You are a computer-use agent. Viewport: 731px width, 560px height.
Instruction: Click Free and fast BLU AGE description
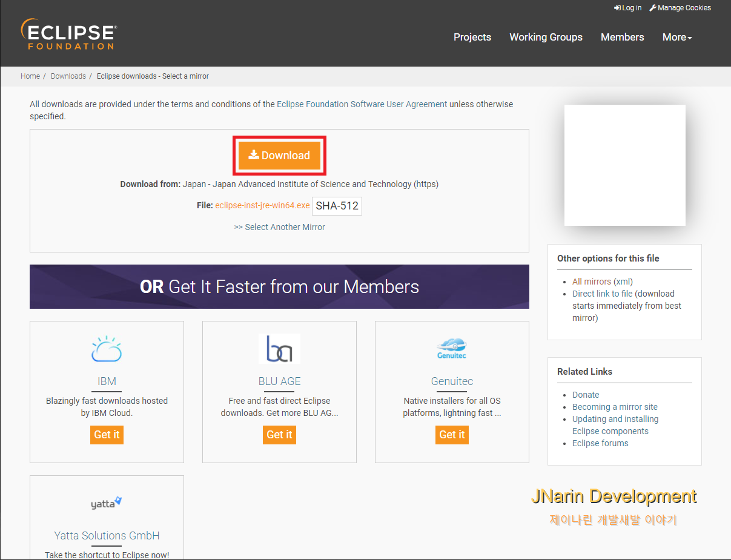[279, 407]
